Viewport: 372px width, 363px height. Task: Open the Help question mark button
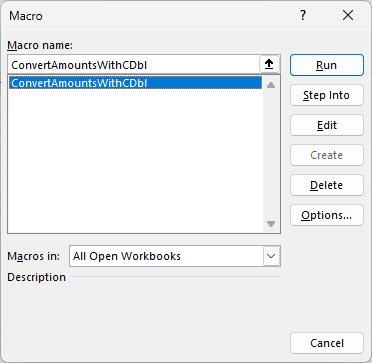[x=303, y=15]
